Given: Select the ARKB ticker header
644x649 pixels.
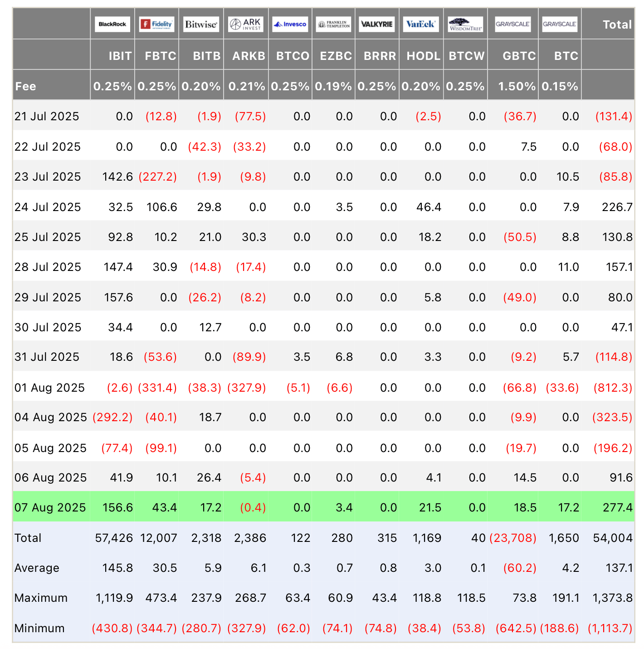Looking at the screenshot, I should point(249,56).
